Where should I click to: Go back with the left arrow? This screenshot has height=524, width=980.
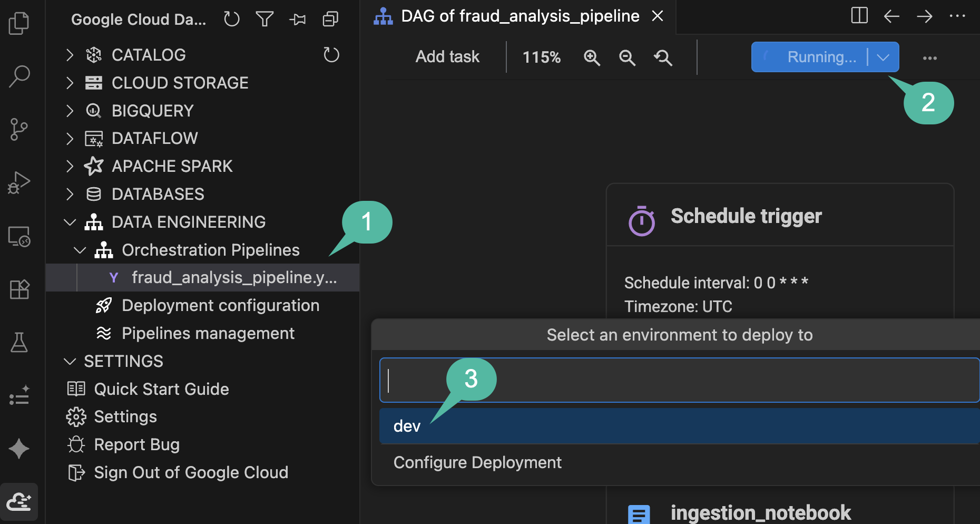point(891,16)
